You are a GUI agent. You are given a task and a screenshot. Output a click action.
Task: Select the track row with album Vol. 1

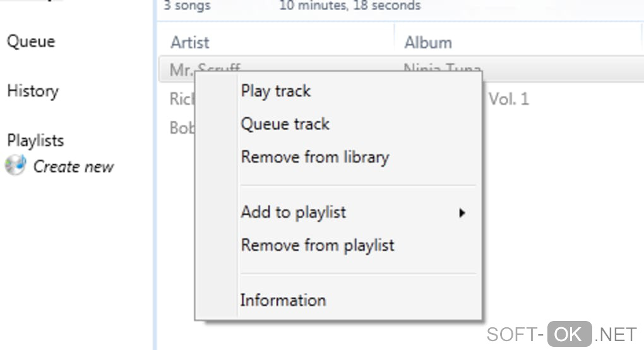[x=508, y=99]
